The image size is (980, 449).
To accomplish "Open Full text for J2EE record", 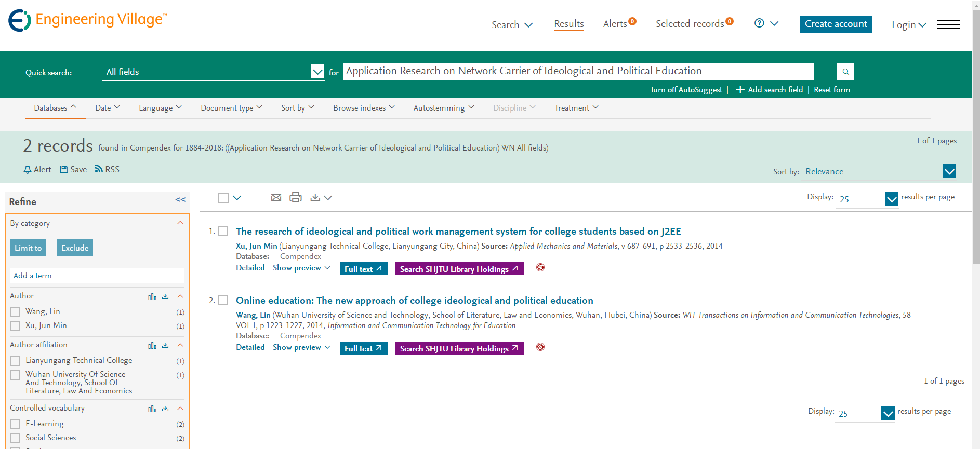I will point(364,269).
